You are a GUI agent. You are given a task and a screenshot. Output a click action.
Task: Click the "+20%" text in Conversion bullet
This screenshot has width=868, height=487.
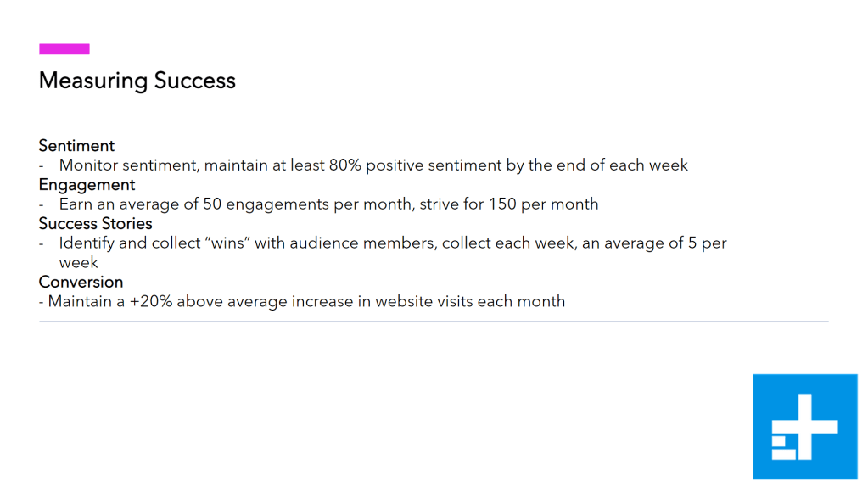149,301
